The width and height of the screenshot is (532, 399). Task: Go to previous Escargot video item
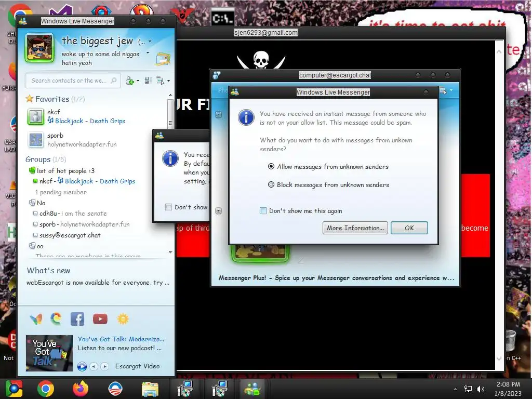(94, 366)
